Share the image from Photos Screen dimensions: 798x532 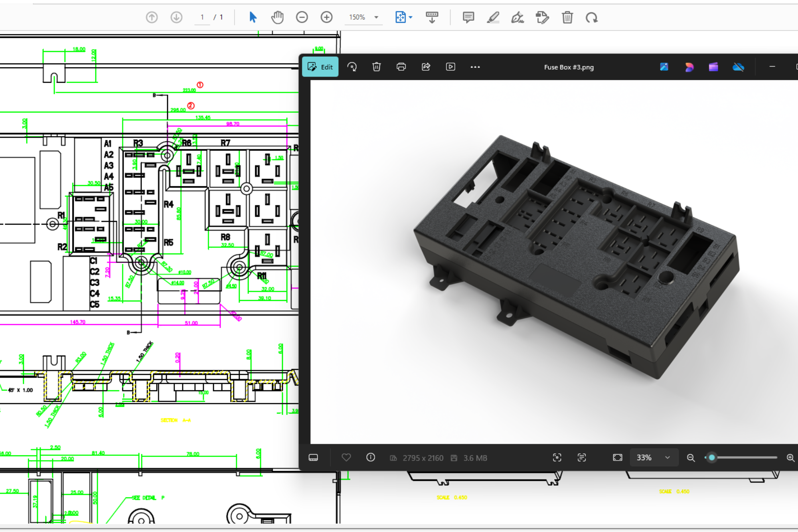pos(426,67)
